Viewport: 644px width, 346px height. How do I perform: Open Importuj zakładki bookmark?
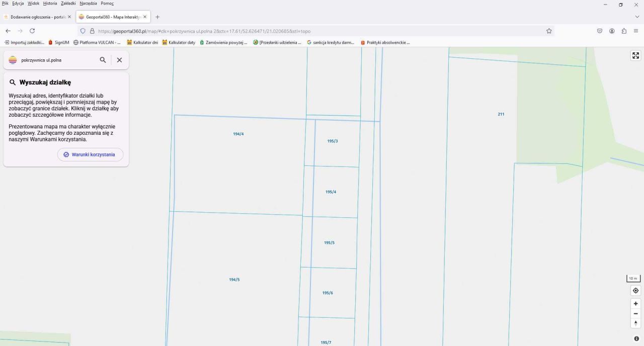pos(24,42)
